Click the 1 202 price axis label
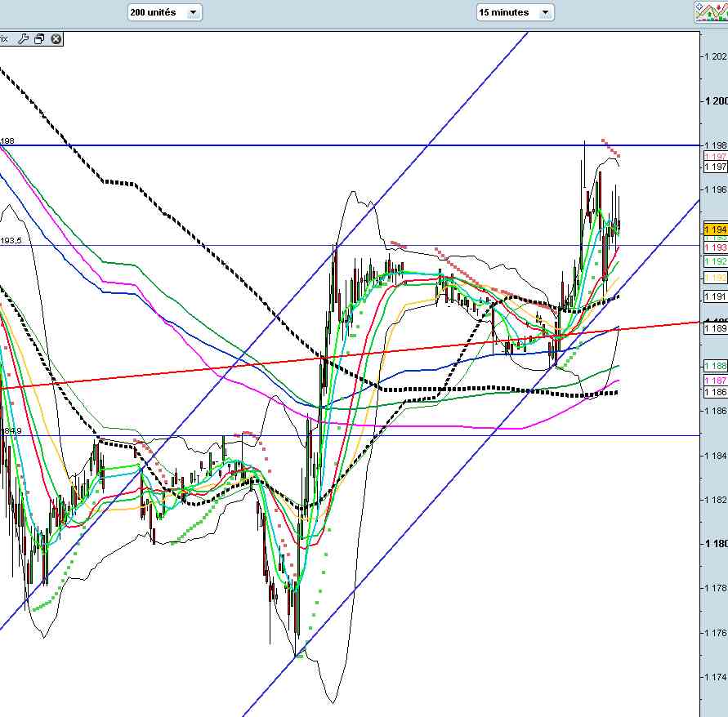This screenshot has width=728, height=717. tap(716, 56)
